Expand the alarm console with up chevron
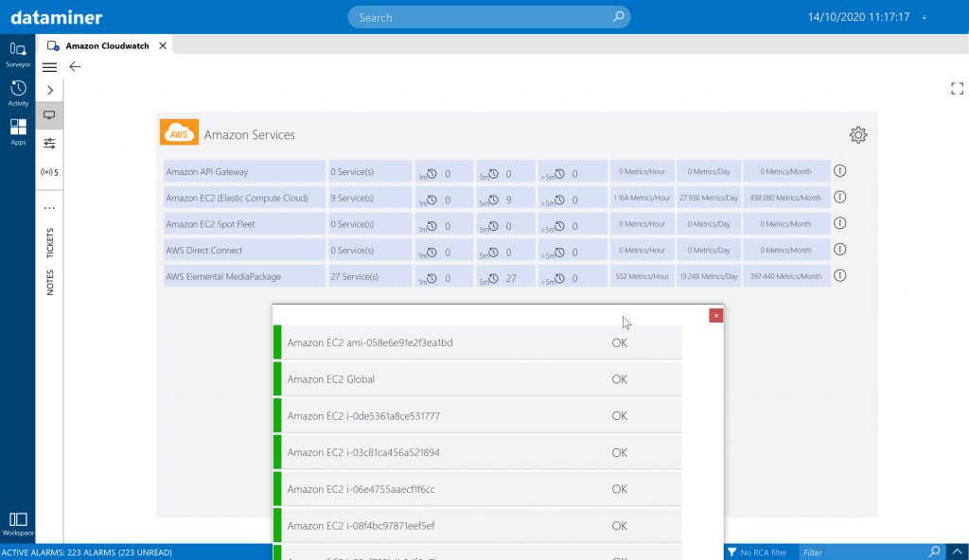 (958, 552)
